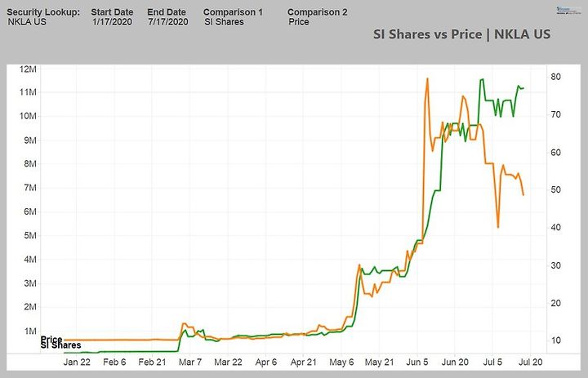This screenshot has width=588, height=378.
Task: Click the 70 right axis price label
Action: tap(556, 114)
